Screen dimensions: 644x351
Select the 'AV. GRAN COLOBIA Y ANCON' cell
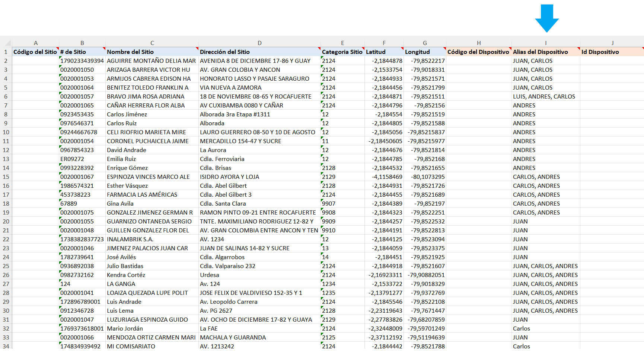(x=259, y=70)
